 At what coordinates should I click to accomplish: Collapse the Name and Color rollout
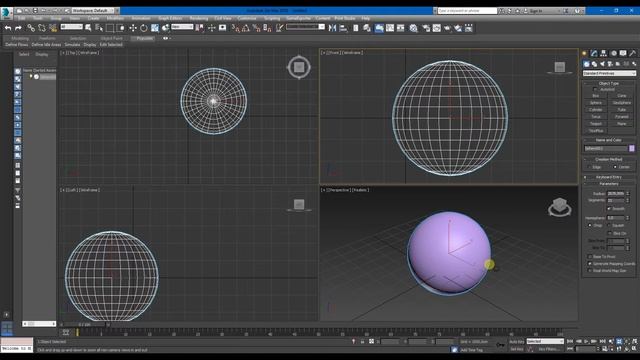click(609, 140)
